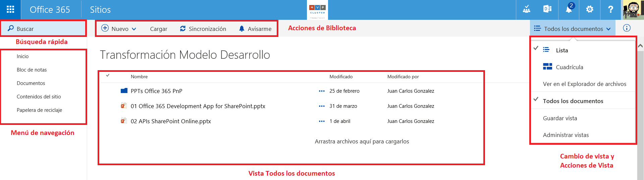Image resolution: width=644 pixels, height=180 pixels.
Task: Click the Office 365 title link
Action: [x=50, y=10]
